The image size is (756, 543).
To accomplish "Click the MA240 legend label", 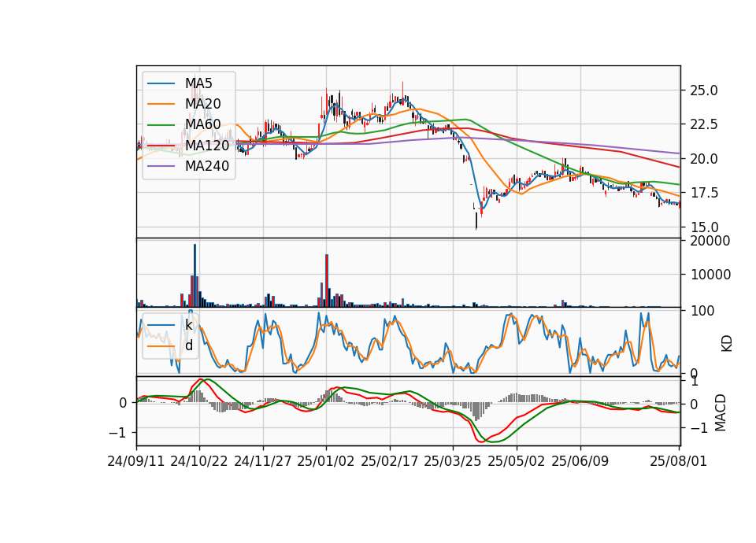I will pos(207,166).
